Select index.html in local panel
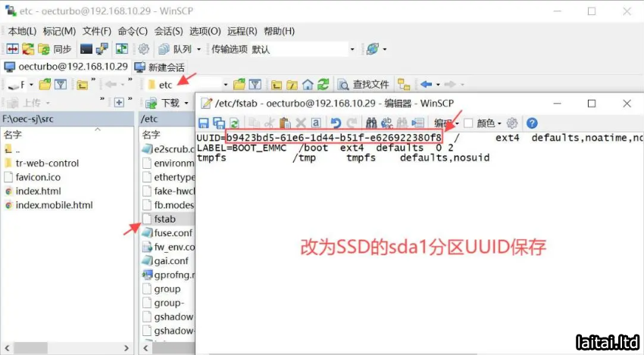 point(38,191)
